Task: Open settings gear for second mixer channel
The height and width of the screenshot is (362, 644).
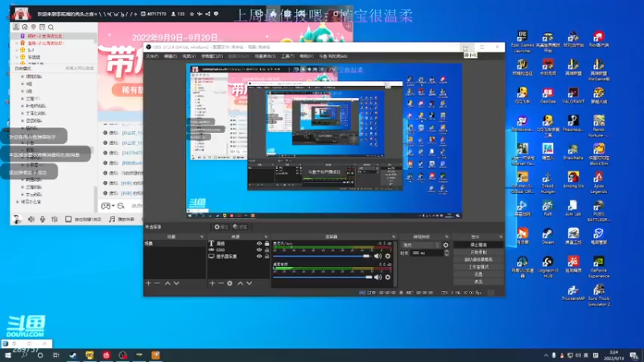Action: pos(387,278)
